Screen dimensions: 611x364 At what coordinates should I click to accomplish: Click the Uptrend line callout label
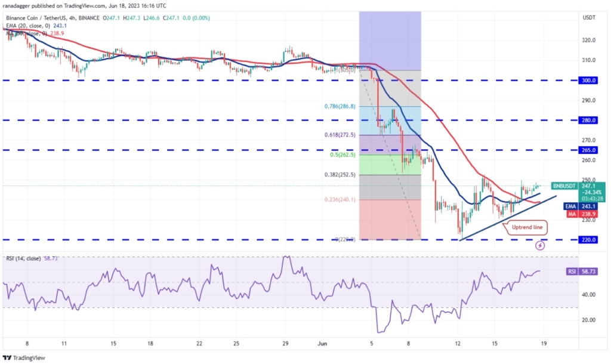(x=527, y=227)
